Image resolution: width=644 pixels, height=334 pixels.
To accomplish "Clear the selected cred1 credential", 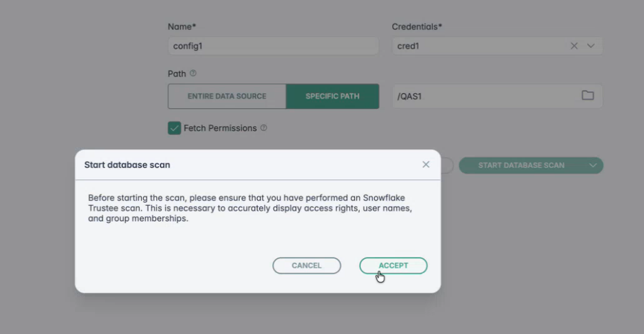I will (x=574, y=46).
